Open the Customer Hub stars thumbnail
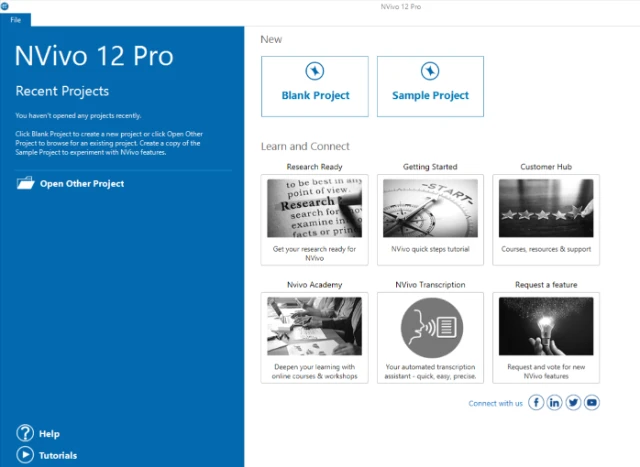The width and height of the screenshot is (640, 467). (547, 208)
